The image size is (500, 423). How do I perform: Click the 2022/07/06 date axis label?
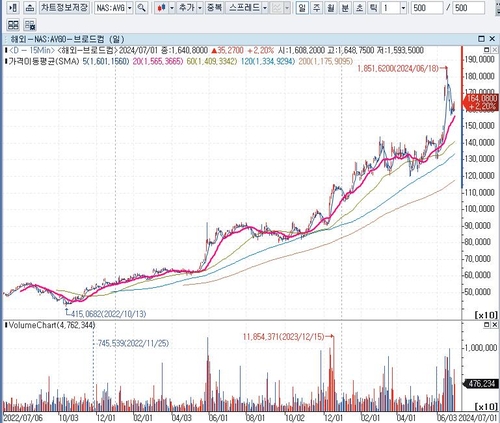(x=23, y=418)
